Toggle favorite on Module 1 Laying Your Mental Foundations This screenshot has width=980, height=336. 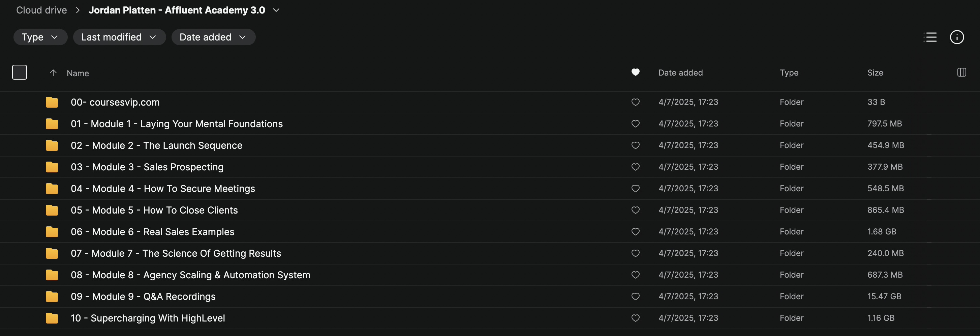635,124
